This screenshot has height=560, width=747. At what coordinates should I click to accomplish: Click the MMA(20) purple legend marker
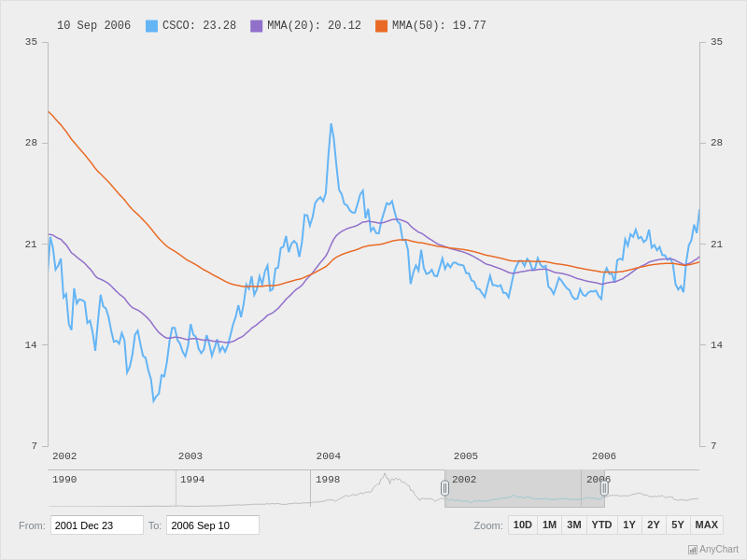point(256,26)
